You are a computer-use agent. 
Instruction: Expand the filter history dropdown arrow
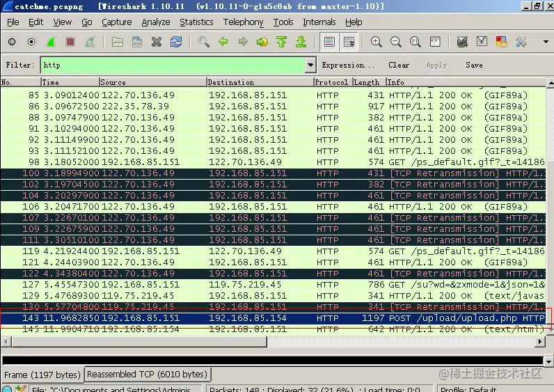pyautogui.click(x=310, y=65)
